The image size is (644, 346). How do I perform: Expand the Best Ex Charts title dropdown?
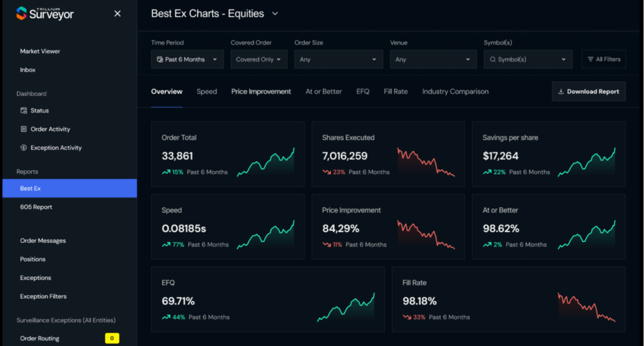coord(275,13)
